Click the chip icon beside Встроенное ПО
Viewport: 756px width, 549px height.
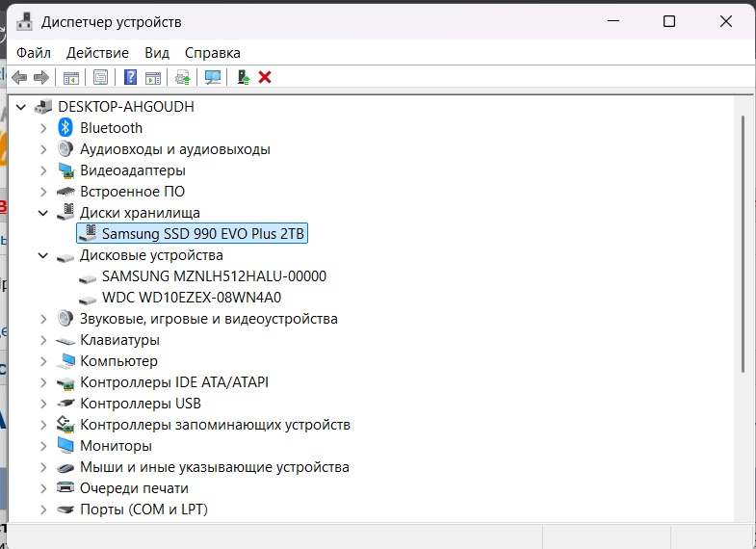[x=66, y=192]
